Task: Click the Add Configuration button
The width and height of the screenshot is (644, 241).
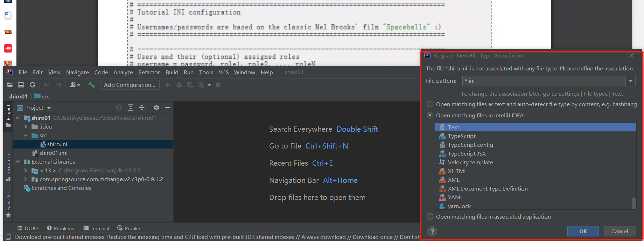Action: tap(129, 85)
